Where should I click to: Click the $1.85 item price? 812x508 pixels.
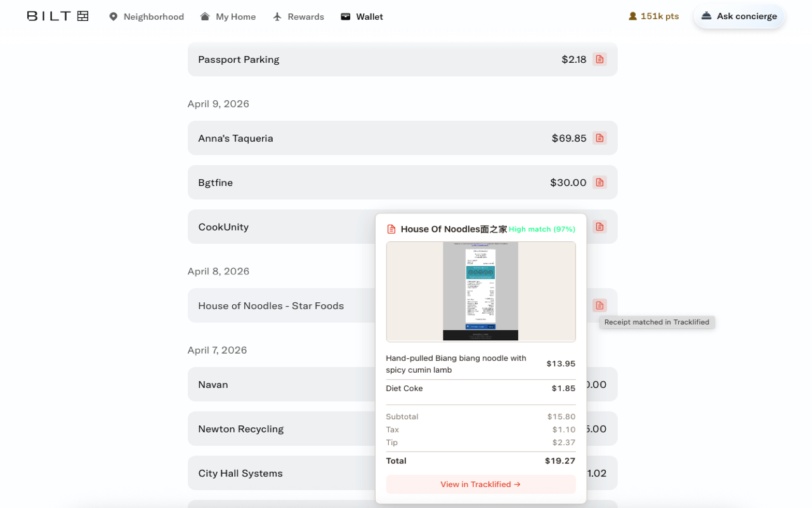pos(563,389)
